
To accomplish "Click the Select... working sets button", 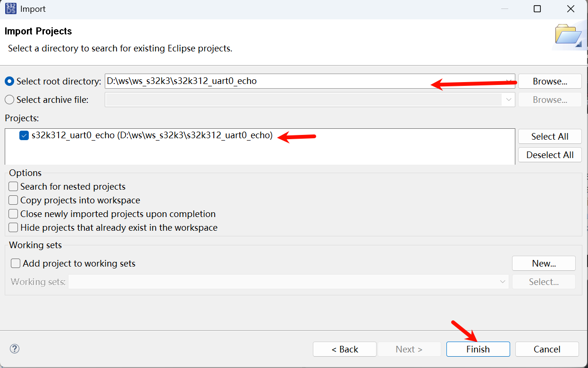I will (x=544, y=282).
